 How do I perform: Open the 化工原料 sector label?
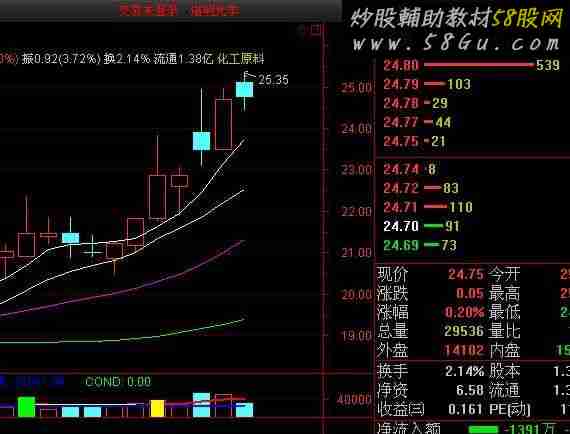(240, 59)
